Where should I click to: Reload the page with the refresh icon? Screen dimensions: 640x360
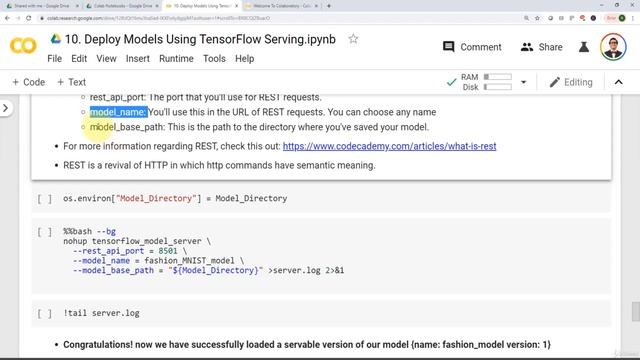coord(29,18)
